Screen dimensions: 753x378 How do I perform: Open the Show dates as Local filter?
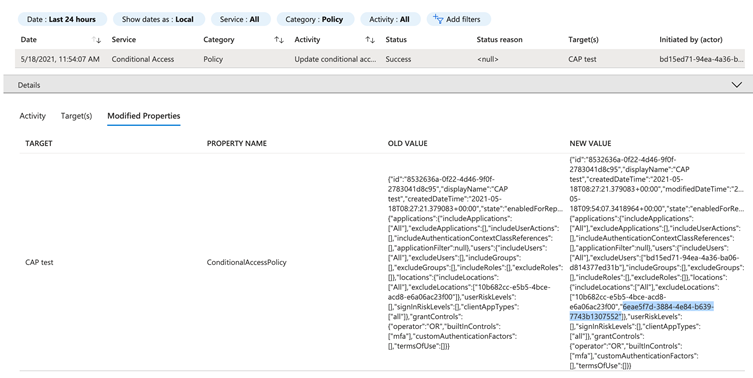[158, 19]
